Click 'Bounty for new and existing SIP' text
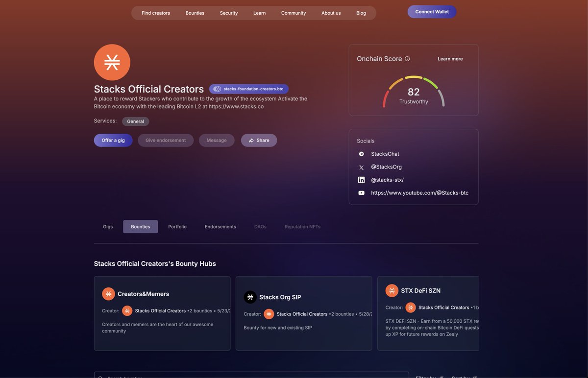 click(278, 328)
